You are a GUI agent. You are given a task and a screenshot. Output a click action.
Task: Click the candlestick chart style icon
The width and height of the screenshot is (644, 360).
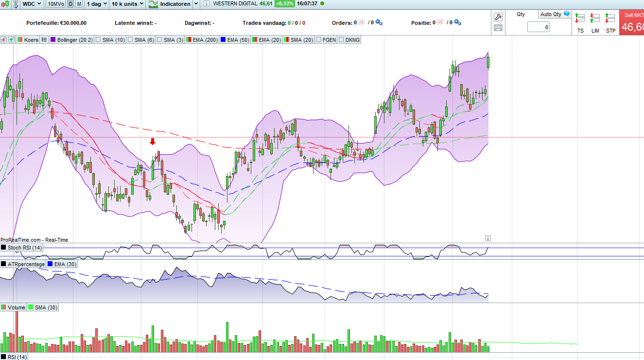(4, 4)
